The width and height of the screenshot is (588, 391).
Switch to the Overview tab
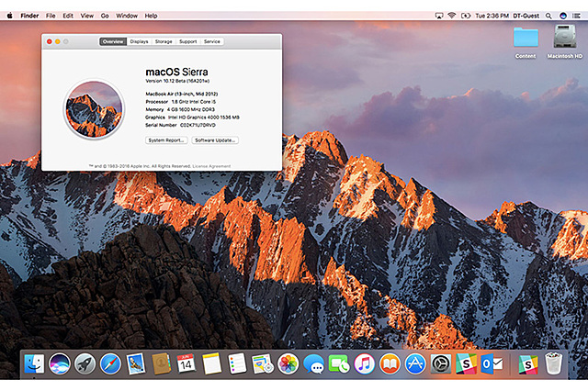pos(113,41)
